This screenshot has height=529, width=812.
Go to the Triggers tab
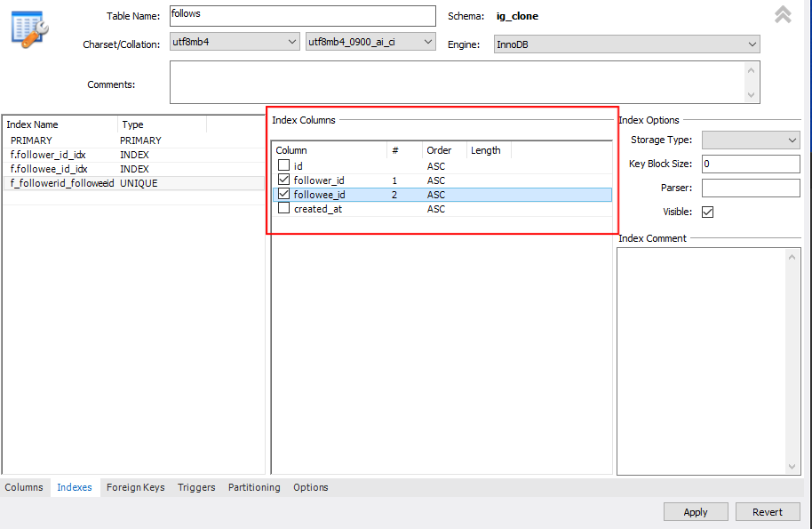pos(196,487)
